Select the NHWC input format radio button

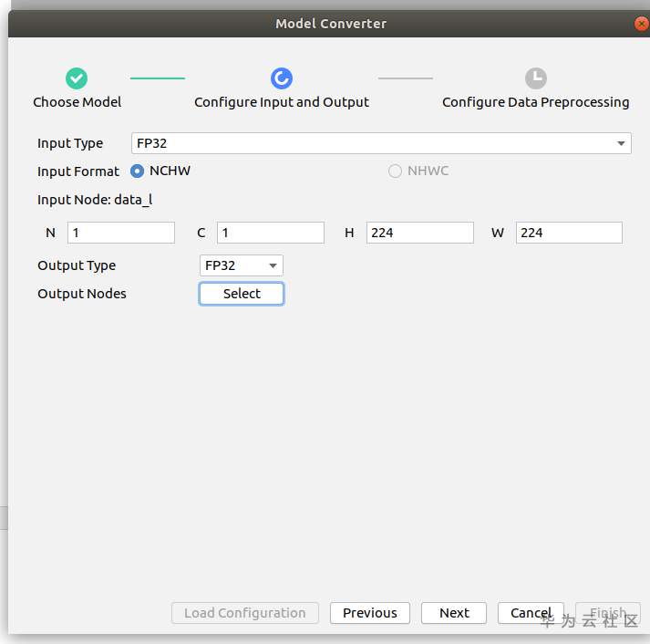coord(395,171)
